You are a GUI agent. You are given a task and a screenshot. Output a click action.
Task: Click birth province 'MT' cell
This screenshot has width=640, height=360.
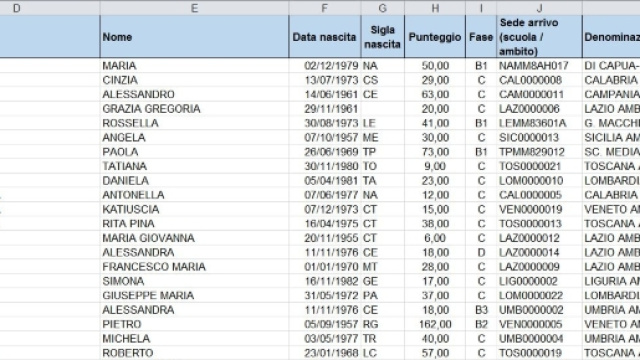coord(383,267)
